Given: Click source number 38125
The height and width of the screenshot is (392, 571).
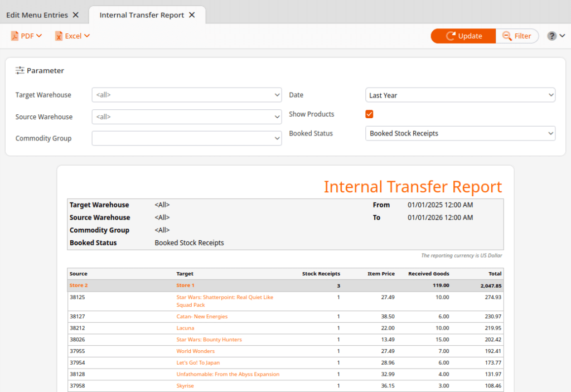Looking at the screenshot, I should pos(77,297).
